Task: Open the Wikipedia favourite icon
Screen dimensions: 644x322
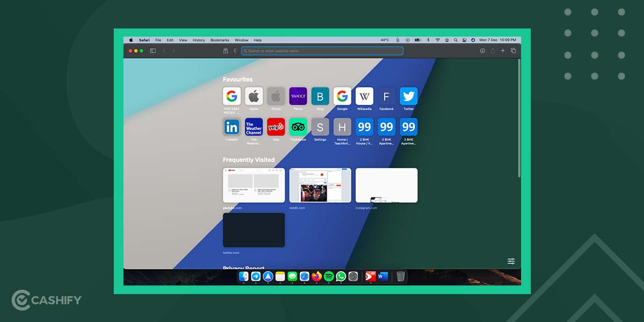Action: click(x=364, y=96)
